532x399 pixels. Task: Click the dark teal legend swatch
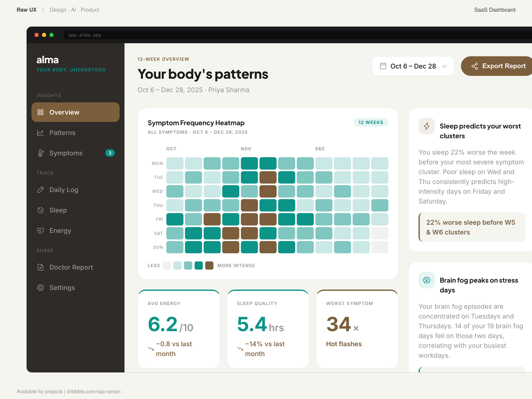199,266
